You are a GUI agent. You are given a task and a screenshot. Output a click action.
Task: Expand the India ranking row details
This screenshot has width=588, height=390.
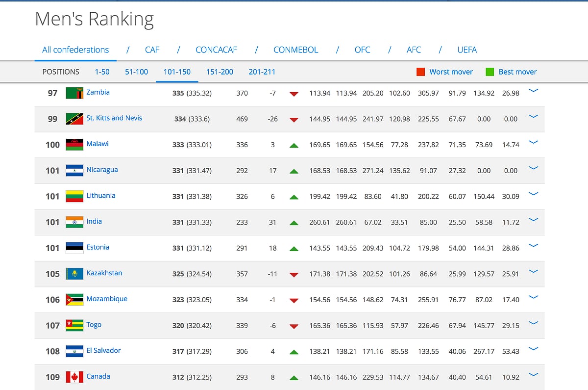533,220
